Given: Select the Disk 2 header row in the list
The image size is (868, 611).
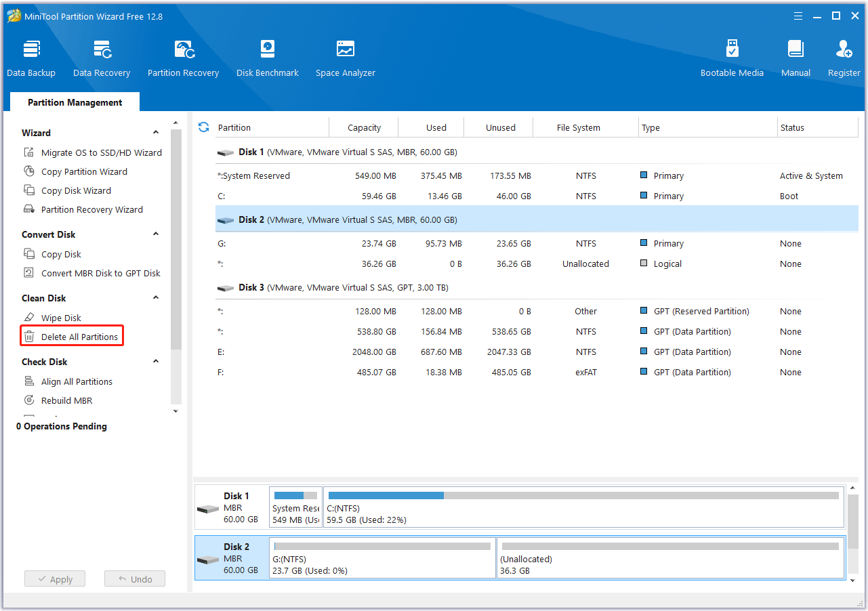Looking at the screenshot, I should click(537, 220).
